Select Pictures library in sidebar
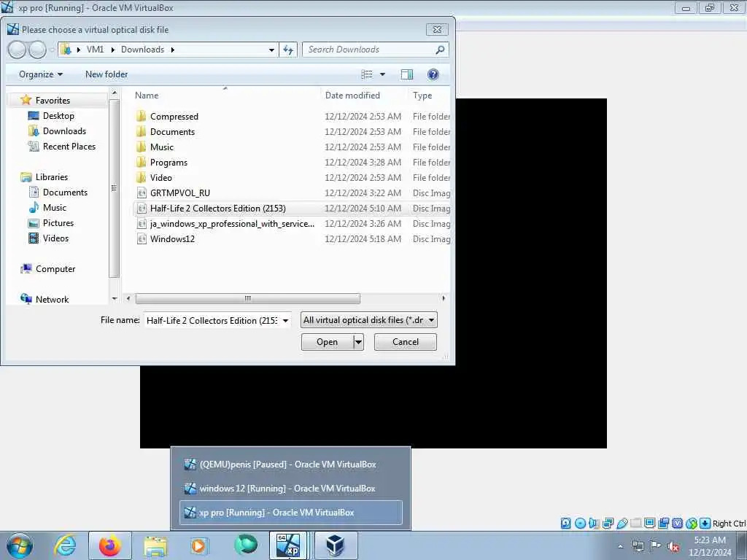Screen dimensions: 747x560 (58, 223)
